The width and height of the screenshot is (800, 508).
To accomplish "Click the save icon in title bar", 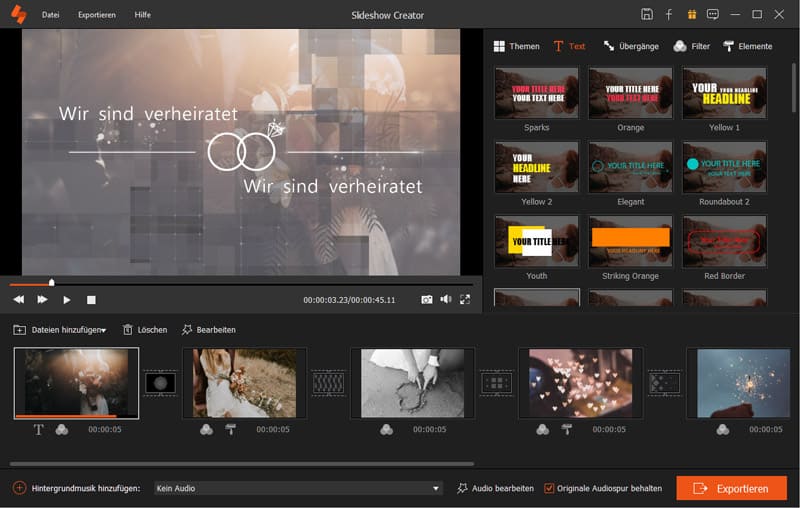I will (647, 15).
